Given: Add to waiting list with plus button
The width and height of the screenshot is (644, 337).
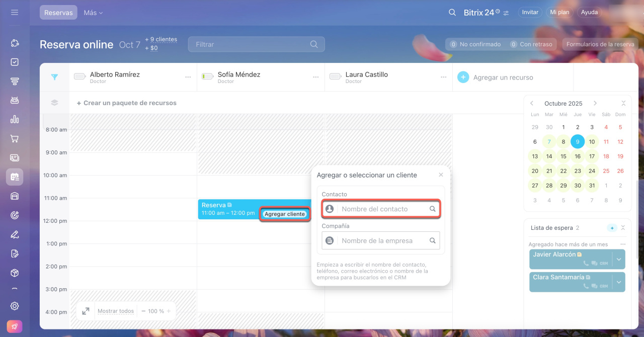Looking at the screenshot, I should (612, 228).
